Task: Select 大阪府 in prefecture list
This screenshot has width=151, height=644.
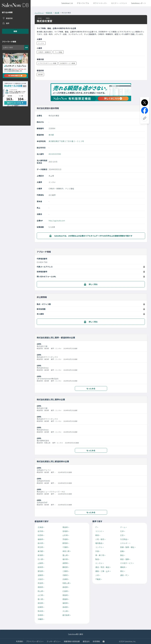Action: 41,579
